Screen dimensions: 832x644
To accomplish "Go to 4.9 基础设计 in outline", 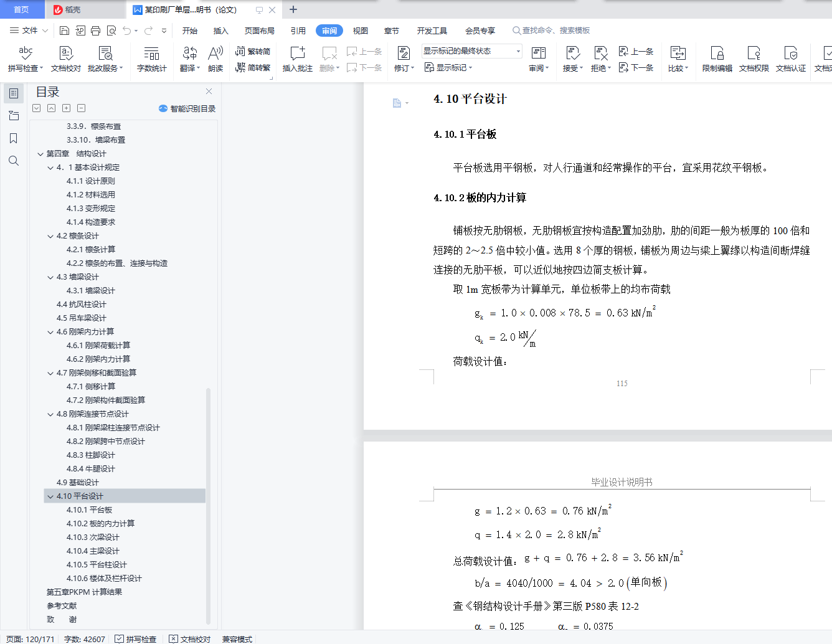I will [78, 483].
